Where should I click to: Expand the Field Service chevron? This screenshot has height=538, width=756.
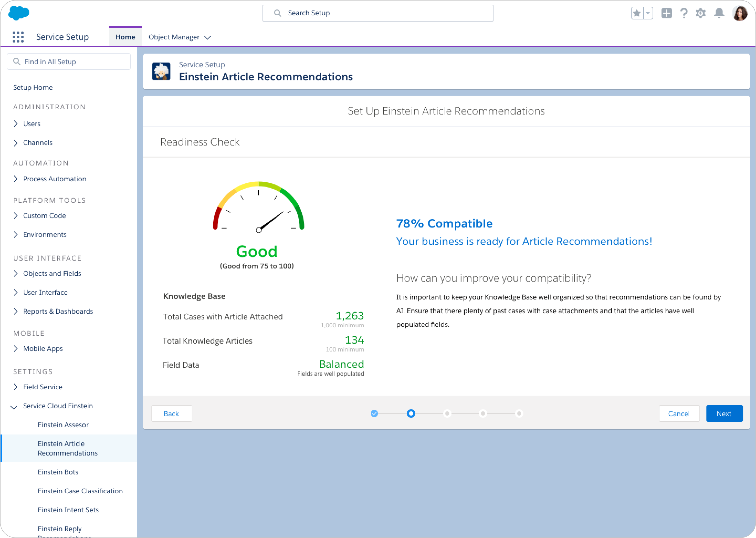[15, 387]
